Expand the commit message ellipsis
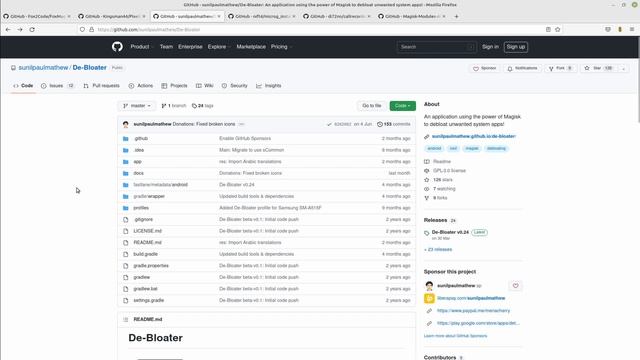Screen dimensions: 640x360 [241, 124]
